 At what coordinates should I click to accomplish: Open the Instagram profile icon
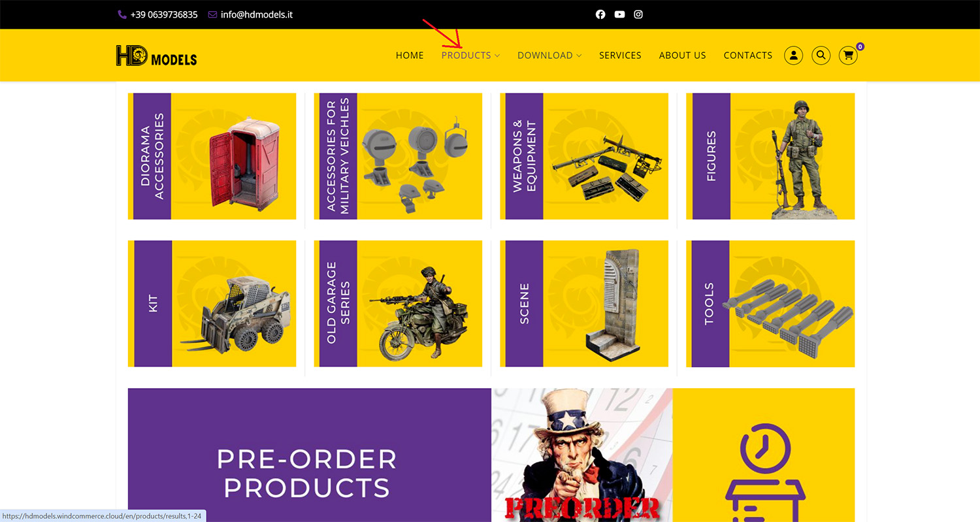coord(638,14)
